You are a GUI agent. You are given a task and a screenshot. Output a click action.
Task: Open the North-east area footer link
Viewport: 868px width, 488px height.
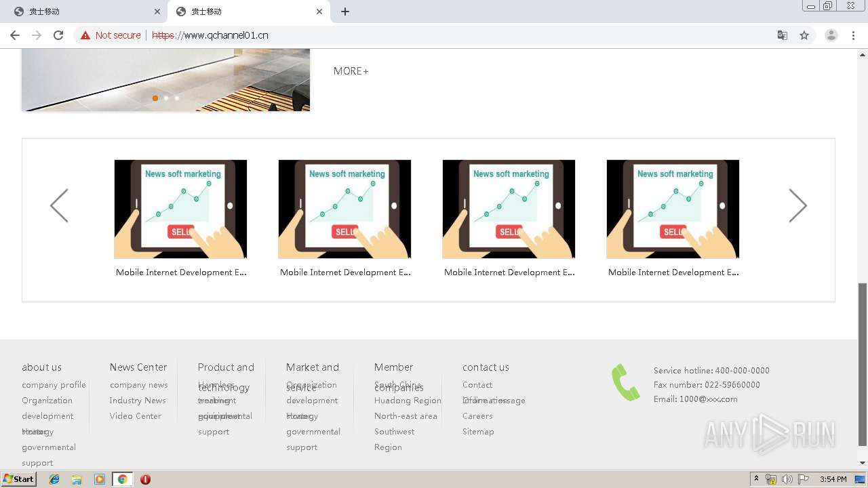tap(406, 416)
